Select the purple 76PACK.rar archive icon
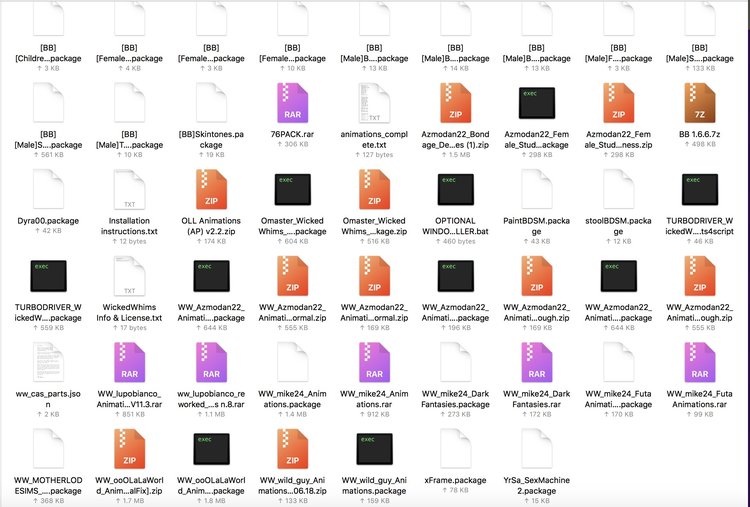This screenshot has height=507, width=750. [293, 103]
